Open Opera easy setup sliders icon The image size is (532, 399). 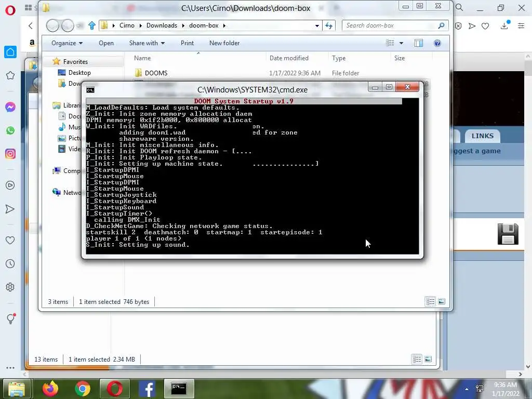(521, 25)
